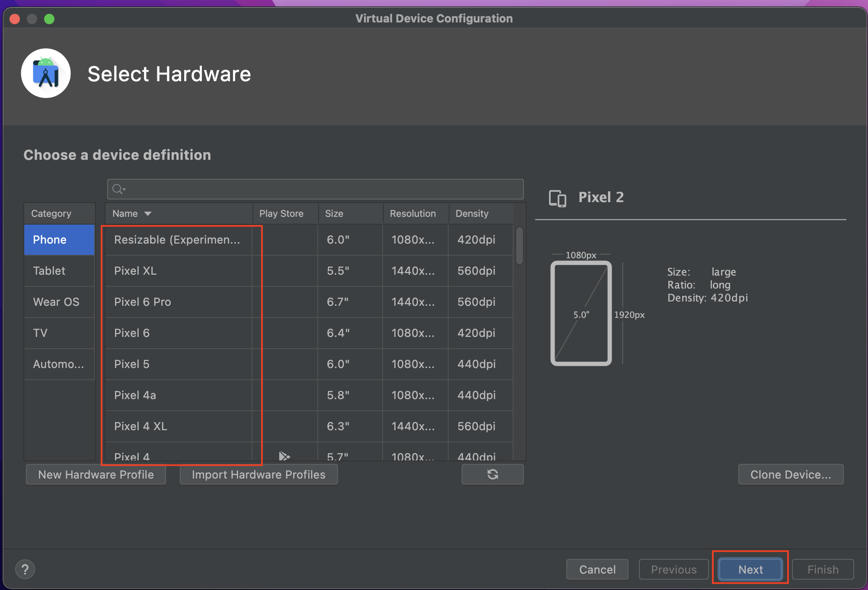Toggle sort arrow on Name column
868x590 pixels.
pyautogui.click(x=148, y=214)
